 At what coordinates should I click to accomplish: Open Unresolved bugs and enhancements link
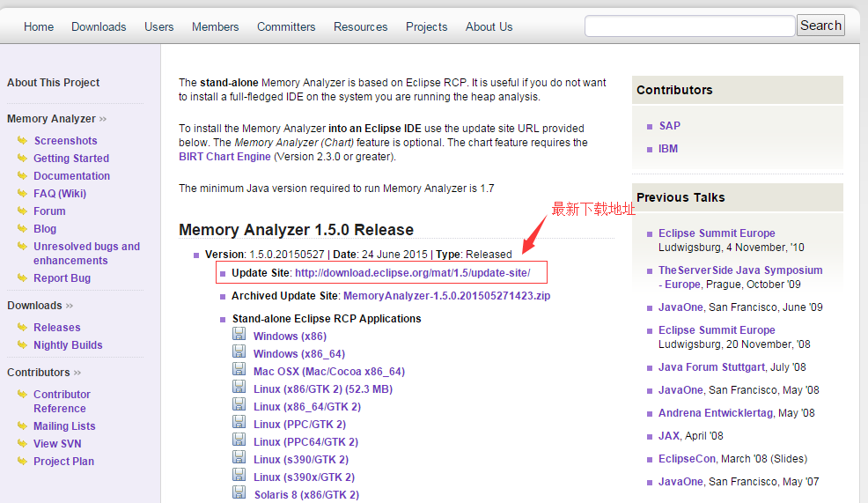tap(86, 253)
